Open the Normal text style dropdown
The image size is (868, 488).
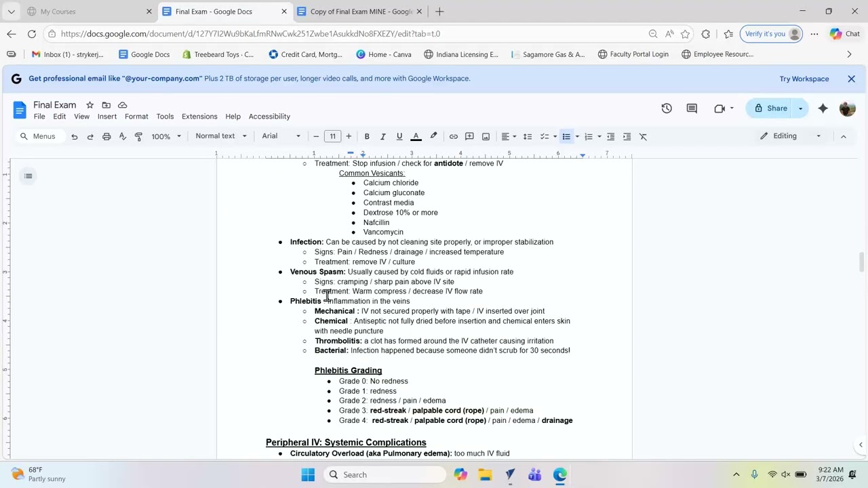click(221, 136)
